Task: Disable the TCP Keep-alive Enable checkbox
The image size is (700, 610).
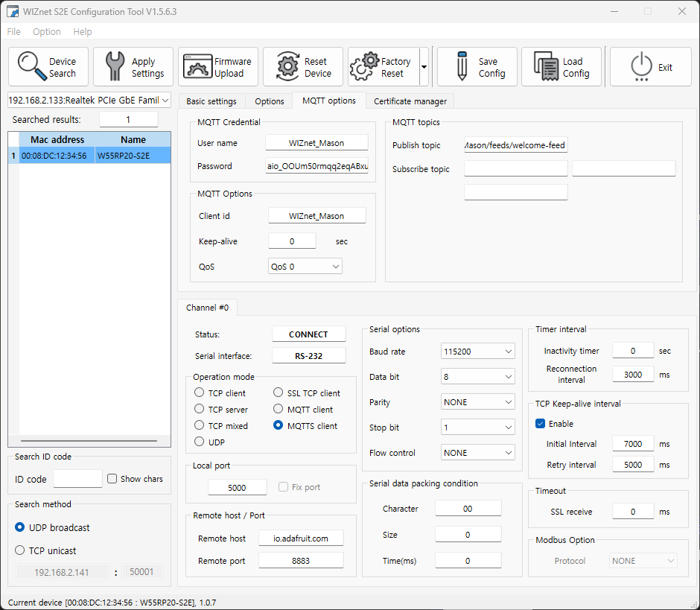Action: (540, 423)
